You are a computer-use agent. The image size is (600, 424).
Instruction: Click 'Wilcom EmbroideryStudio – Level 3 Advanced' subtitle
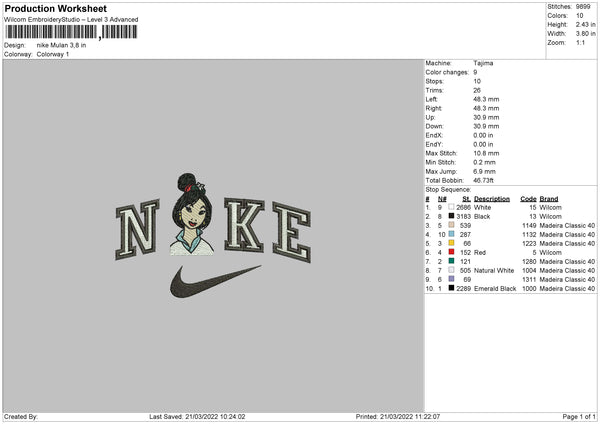[x=71, y=20]
